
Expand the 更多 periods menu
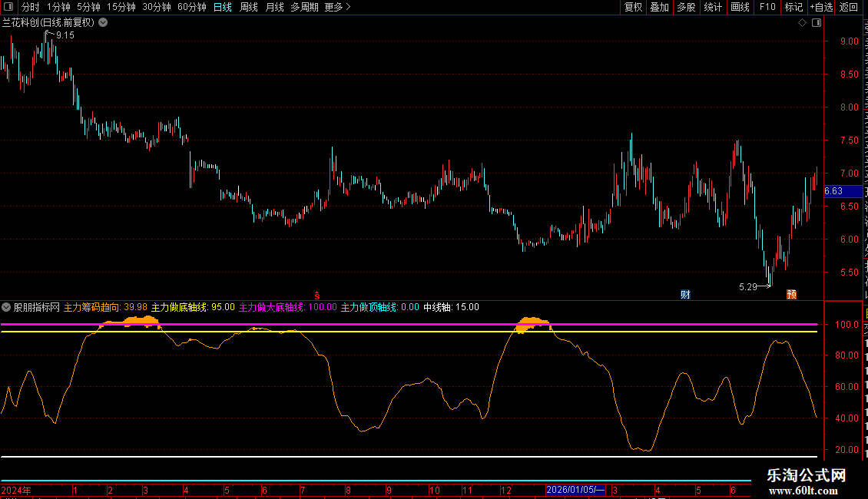pyautogui.click(x=337, y=7)
